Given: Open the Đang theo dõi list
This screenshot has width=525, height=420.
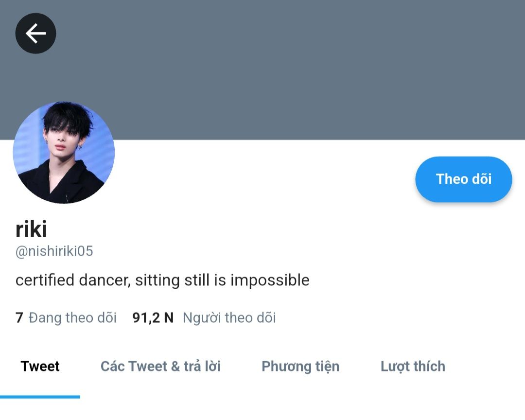Looking at the screenshot, I should (72, 317).
